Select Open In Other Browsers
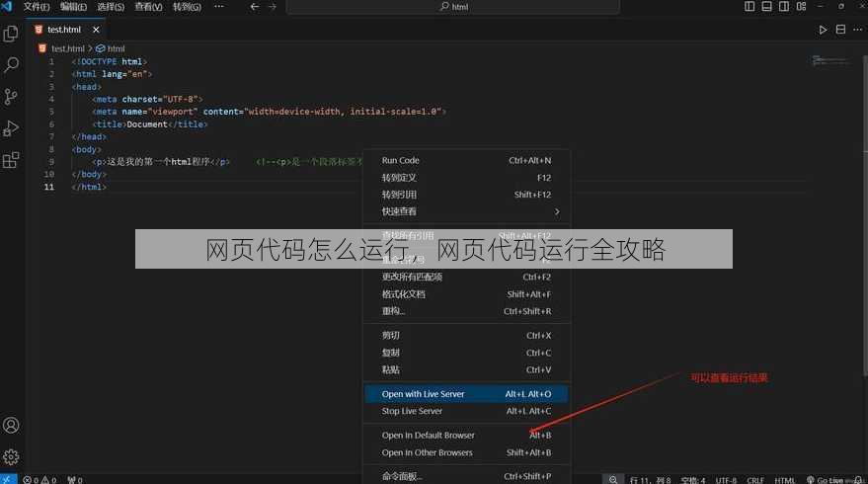868x484 pixels. pos(466,452)
